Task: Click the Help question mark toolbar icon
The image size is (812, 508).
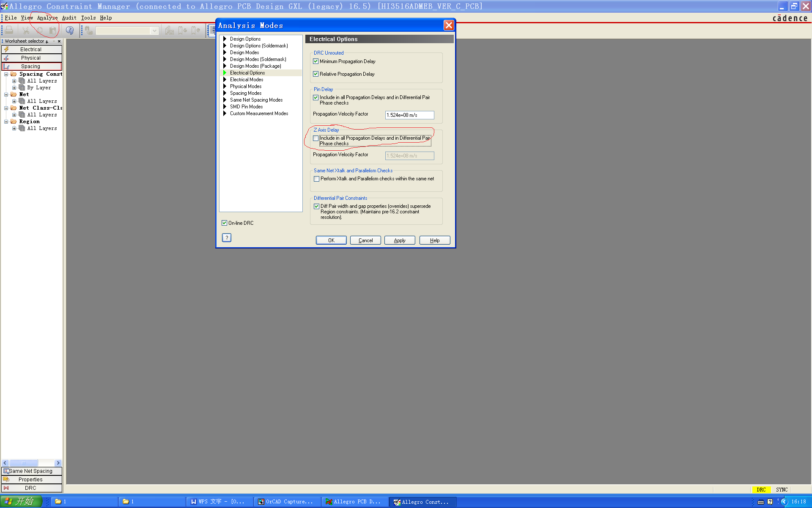Action: [x=70, y=30]
